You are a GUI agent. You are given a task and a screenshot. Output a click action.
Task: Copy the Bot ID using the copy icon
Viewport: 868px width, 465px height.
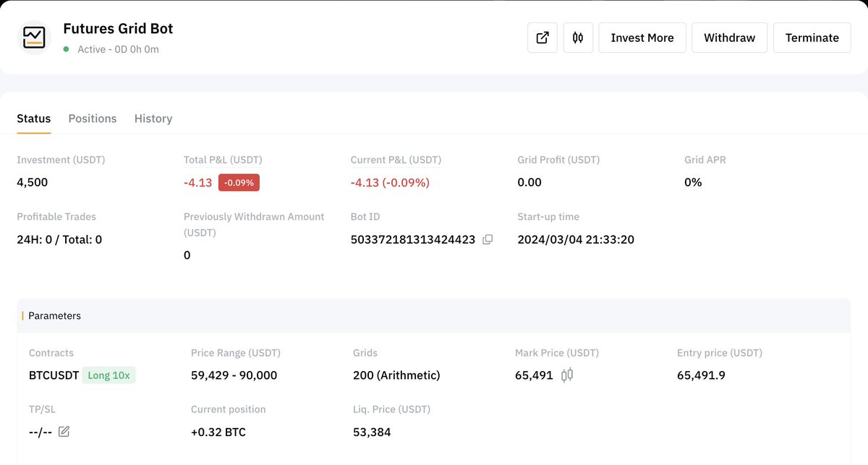click(x=487, y=239)
